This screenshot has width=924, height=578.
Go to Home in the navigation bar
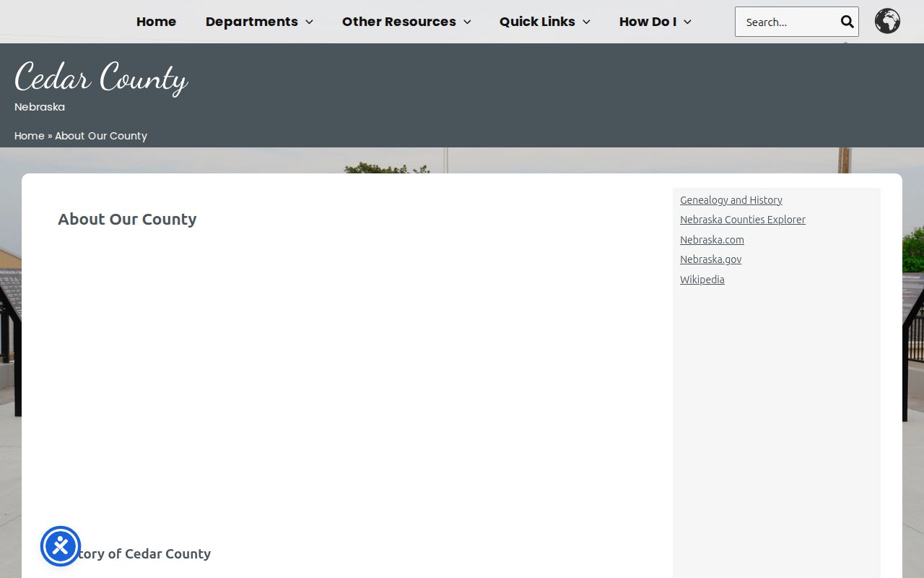[156, 22]
